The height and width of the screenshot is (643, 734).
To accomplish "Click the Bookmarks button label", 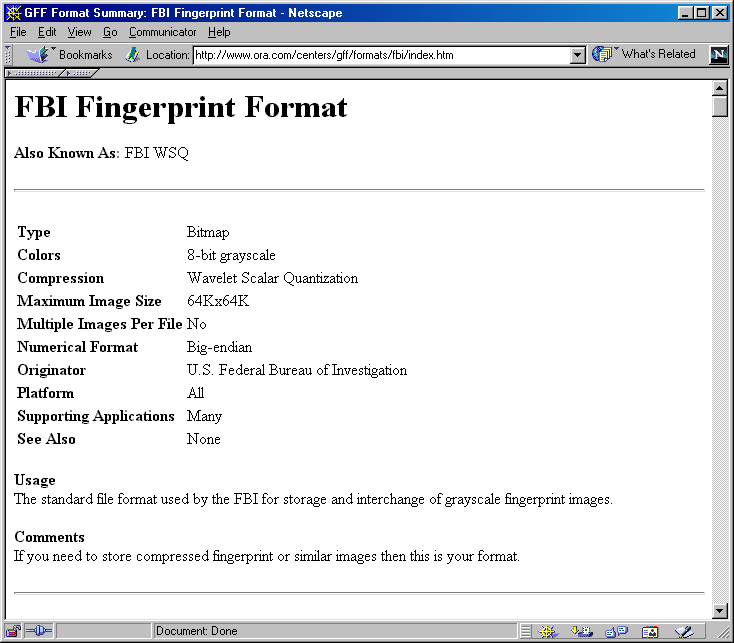I will pos(86,55).
